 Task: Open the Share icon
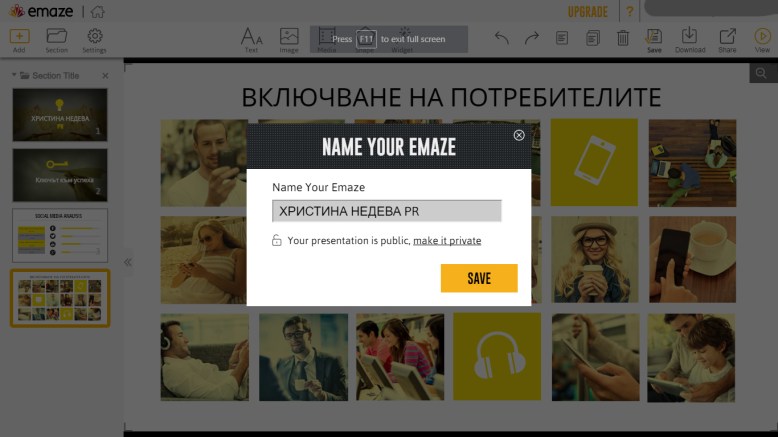click(727, 38)
